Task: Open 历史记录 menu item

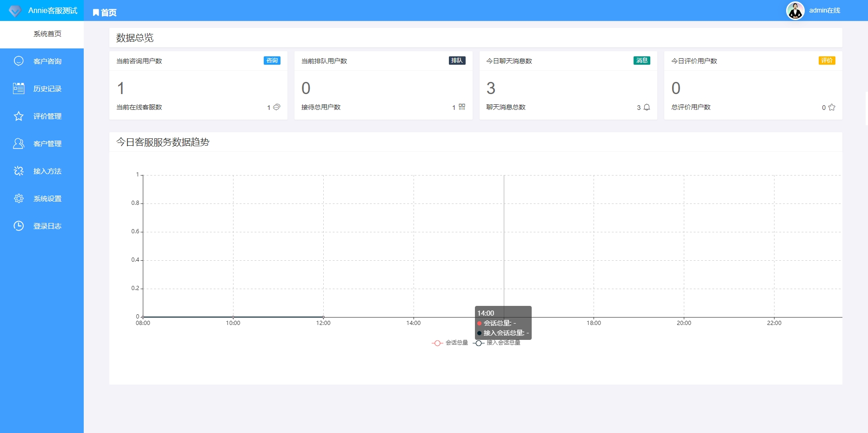Action: [x=42, y=88]
